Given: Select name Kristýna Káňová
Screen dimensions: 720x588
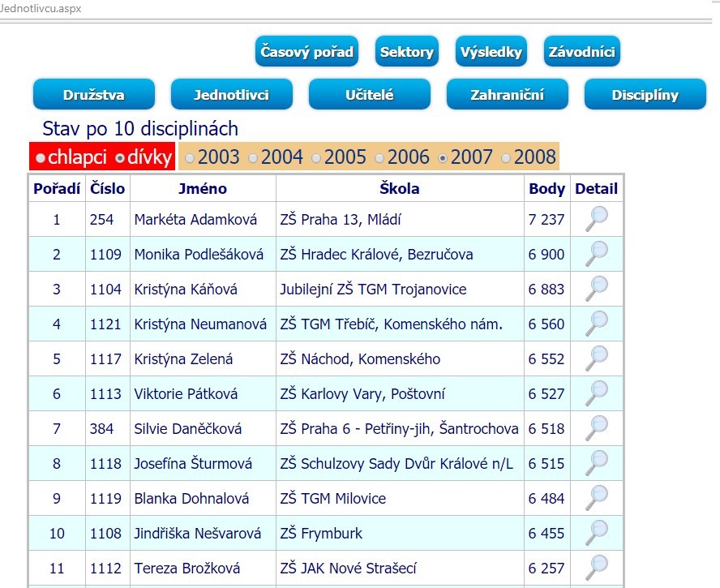Looking at the screenshot, I should click(x=186, y=290).
